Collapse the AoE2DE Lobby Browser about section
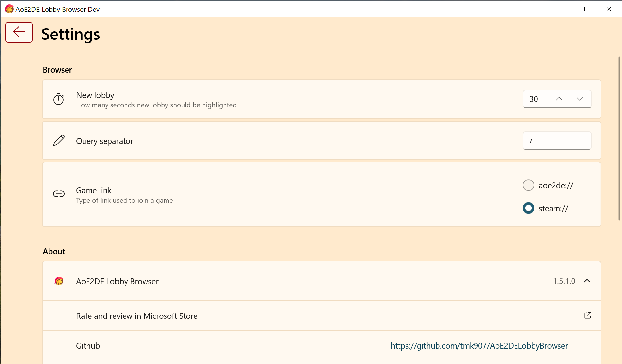The width and height of the screenshot is (622, 364). coord(587,281)
